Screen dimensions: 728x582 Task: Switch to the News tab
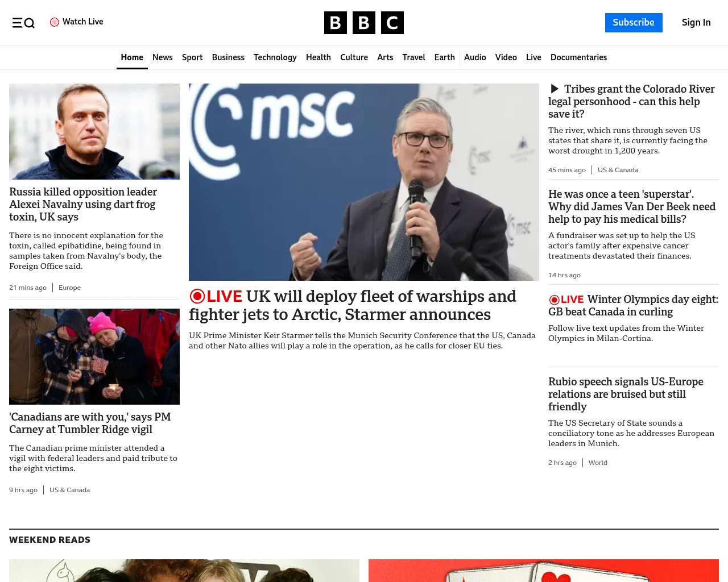(163, 57)
